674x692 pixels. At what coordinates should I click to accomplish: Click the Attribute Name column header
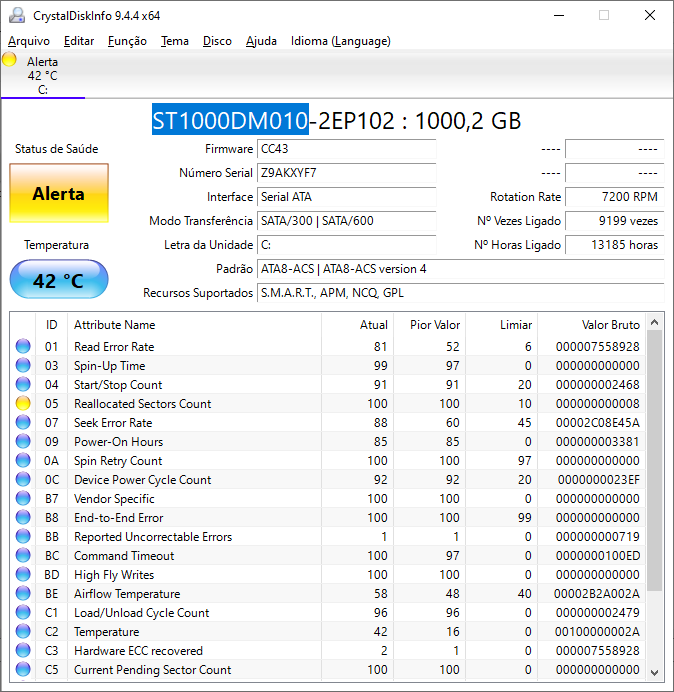click(194, 325)
